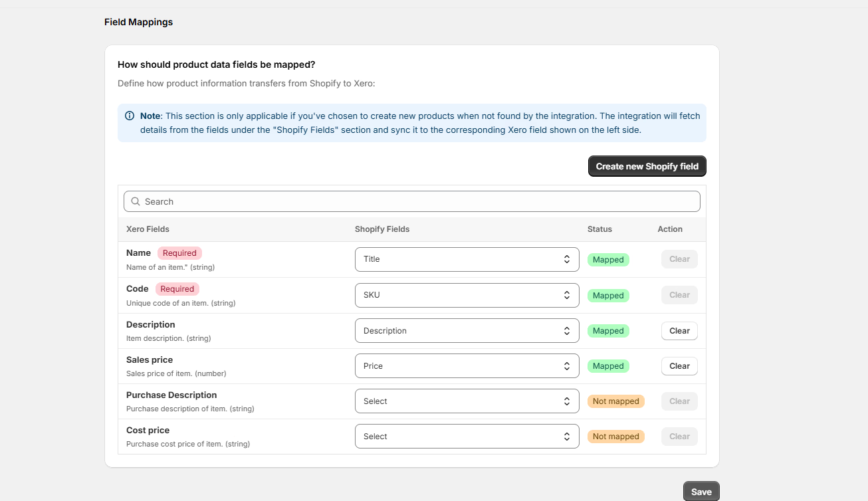Click the magnifier icon in the search bar
Viewport: 868px width, 501px height.
click(x=136, y=201)
